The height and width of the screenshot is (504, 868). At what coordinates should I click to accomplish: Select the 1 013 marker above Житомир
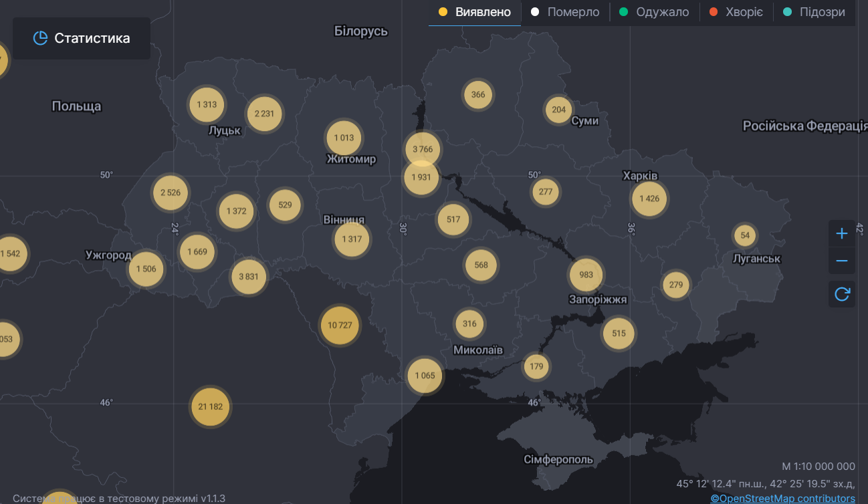(344, 138)
